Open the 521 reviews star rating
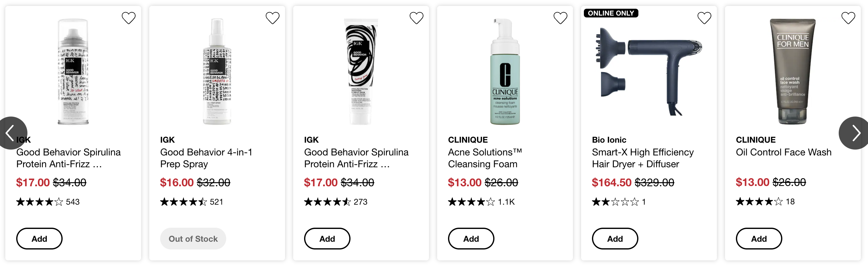This screenshot has width=868, height=266. (191, 202)
